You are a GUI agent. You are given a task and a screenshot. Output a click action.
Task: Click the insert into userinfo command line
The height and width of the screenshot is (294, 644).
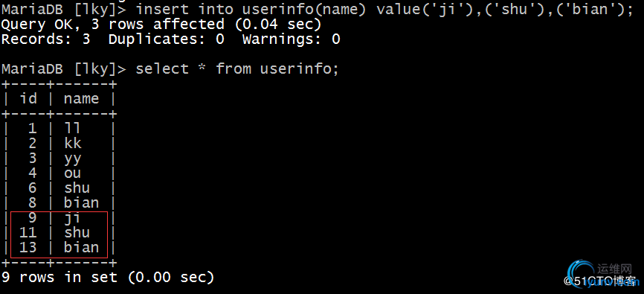(x=317, y=10)
